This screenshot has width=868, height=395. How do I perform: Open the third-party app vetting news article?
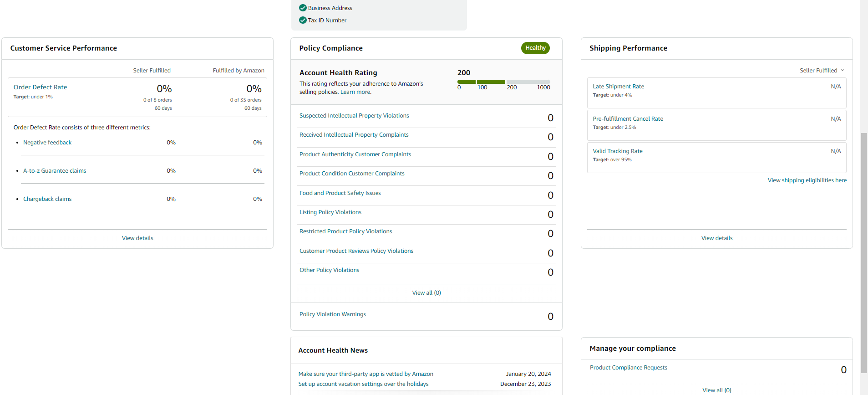pos(365,374)
